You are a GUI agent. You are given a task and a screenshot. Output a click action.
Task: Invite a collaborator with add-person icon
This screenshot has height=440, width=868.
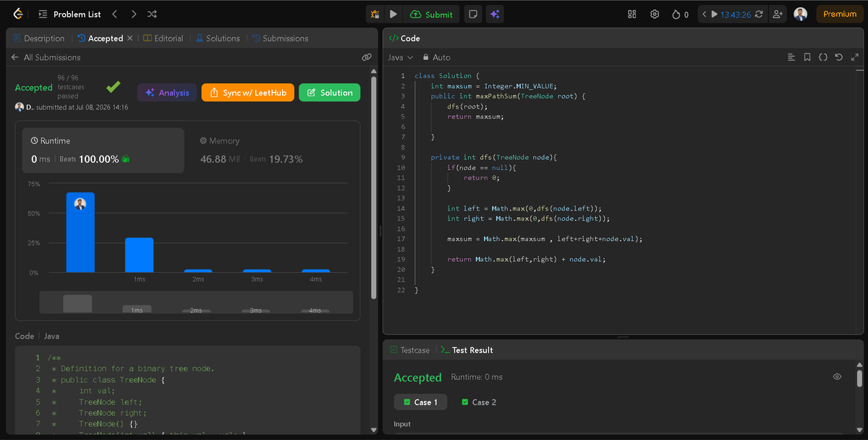(778, 14)
